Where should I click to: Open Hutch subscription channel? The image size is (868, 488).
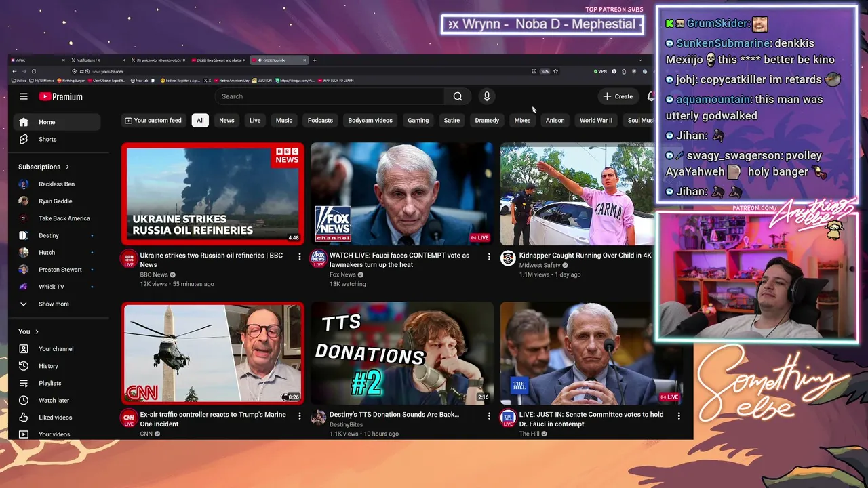pyautogui.click(x=57, y=253)
